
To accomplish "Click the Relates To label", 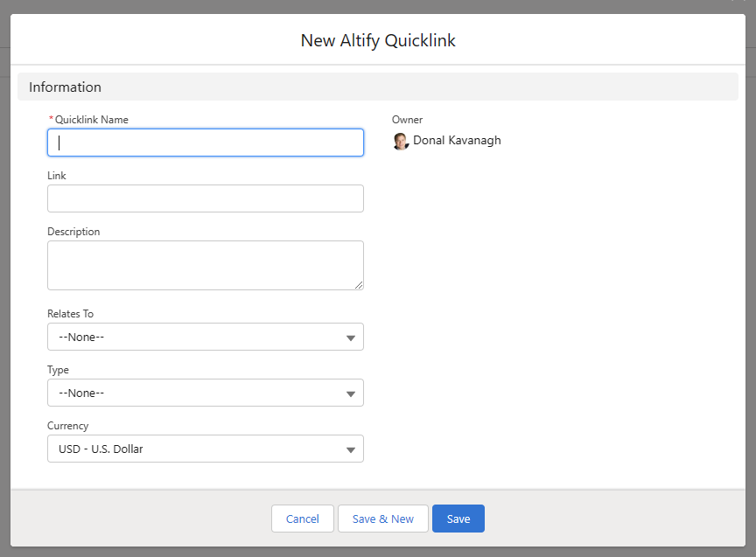I will pyautogui.click(x=70, y=314).
